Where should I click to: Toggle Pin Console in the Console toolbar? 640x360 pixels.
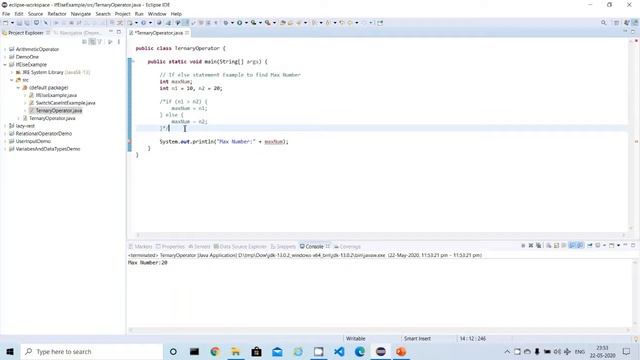click(589, 246)
